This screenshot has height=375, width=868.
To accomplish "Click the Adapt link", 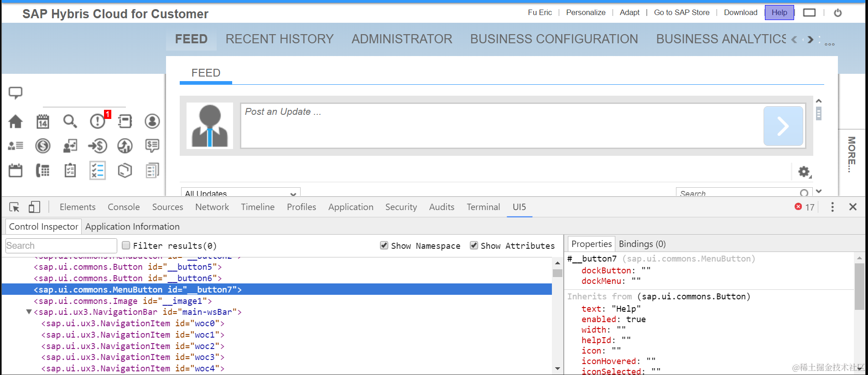I will 629,13.
